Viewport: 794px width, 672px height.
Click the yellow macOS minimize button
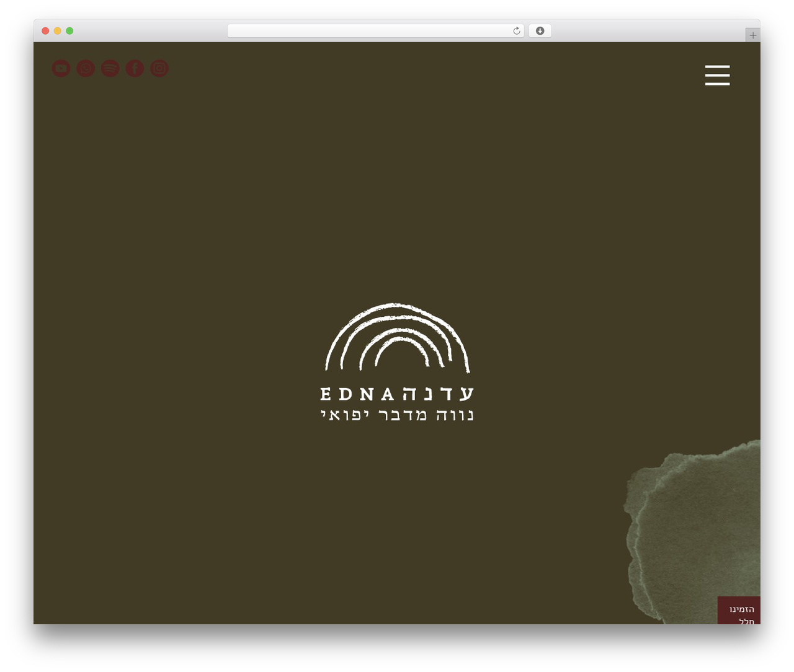(x=57, y=31)
